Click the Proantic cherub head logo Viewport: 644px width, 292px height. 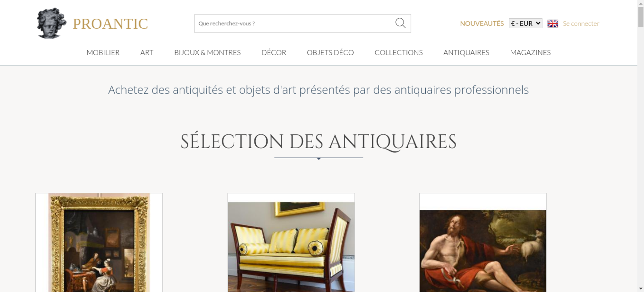[52, 23]
